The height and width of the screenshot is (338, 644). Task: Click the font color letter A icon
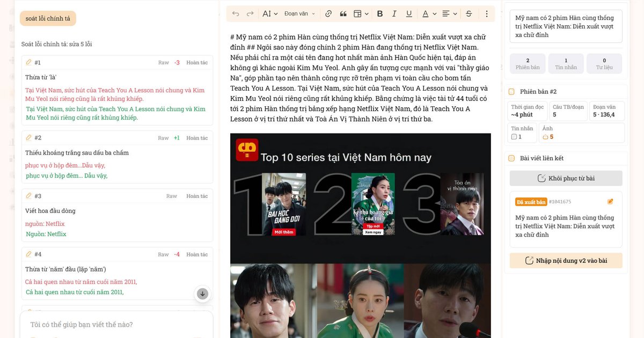(x=426, y=14)
